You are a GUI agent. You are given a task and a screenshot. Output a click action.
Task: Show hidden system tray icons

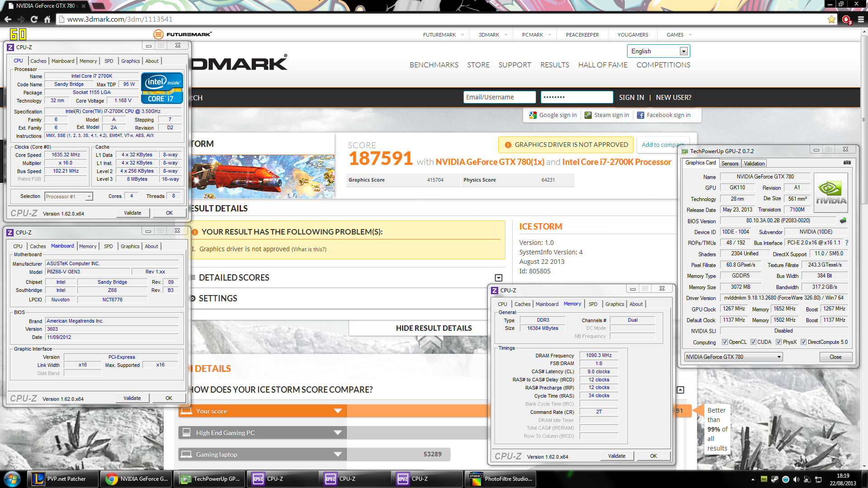pyautogui.click(x=753, y=479)
